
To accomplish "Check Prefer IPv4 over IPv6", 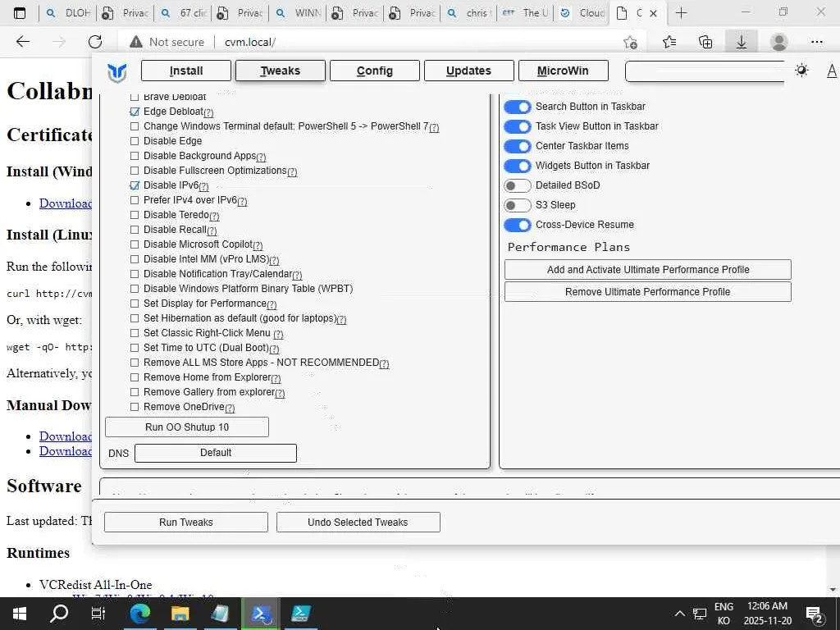I will (x=135, y=200).
